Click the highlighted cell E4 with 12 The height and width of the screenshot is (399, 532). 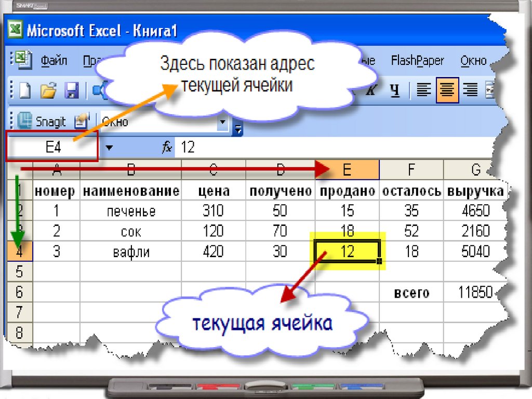pos(347,251)
